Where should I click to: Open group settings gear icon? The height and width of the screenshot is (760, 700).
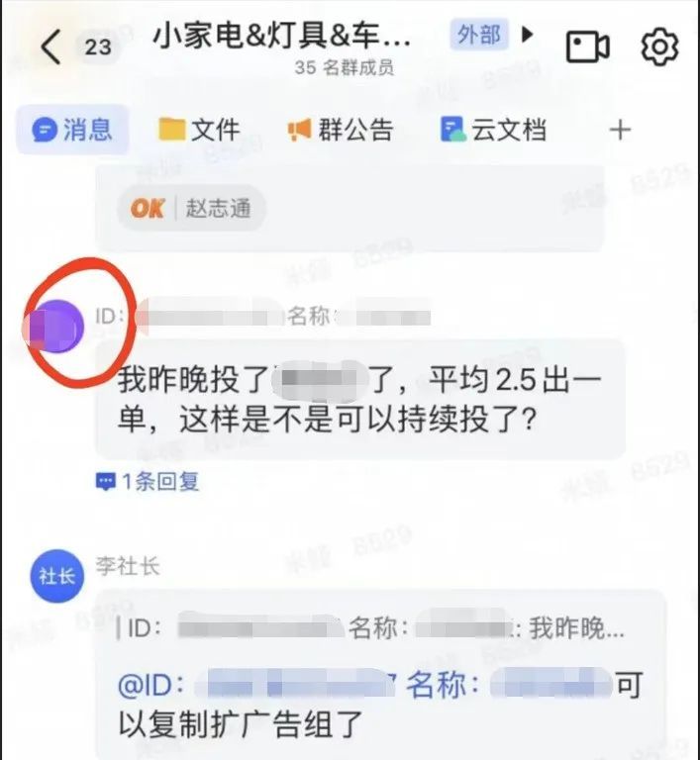pyautogui.click(x=659, y=47)
